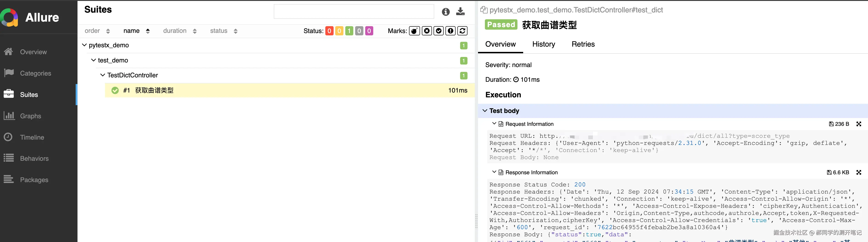This screenshot has width=868, height=242.
Task: Toggle the retries refresh mark filter
Action: coord(463,31)
